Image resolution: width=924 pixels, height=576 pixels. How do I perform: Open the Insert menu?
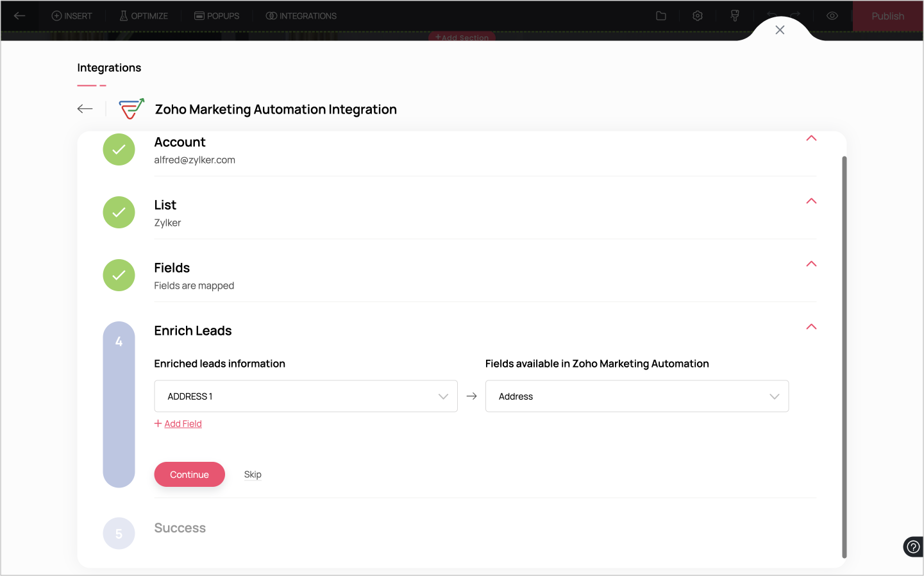coord(72,16)
